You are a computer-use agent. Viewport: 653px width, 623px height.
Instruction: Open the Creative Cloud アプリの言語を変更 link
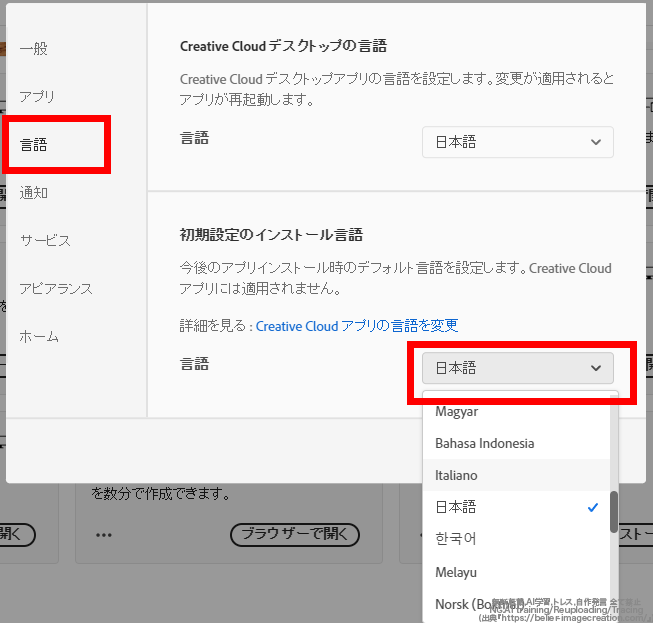(x=356, y=326)
